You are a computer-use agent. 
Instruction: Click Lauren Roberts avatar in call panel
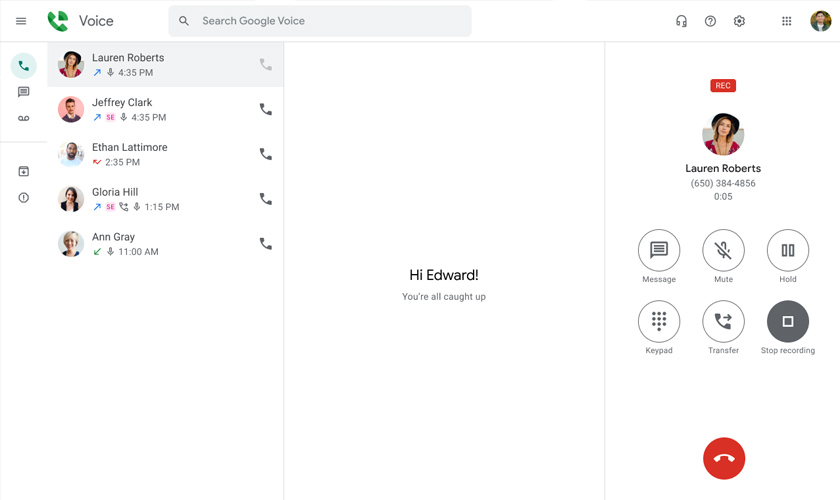click(723, 134)
